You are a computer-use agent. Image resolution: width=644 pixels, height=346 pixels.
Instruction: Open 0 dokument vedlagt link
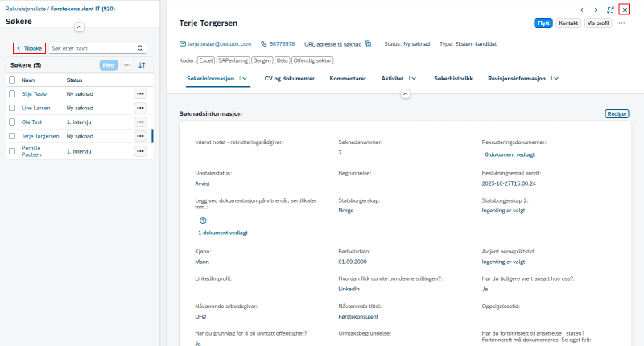(510, 154)
